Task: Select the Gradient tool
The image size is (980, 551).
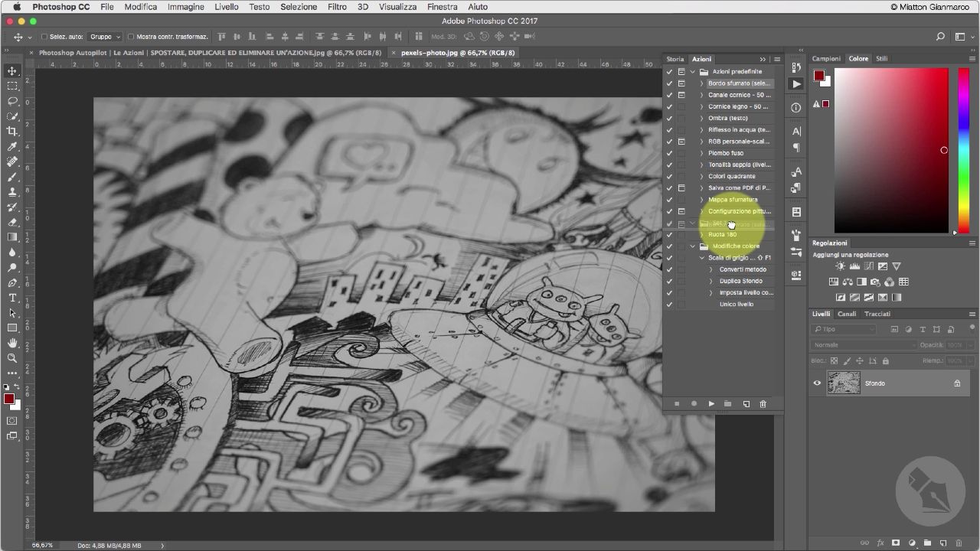Action: [x=12, y=237]
